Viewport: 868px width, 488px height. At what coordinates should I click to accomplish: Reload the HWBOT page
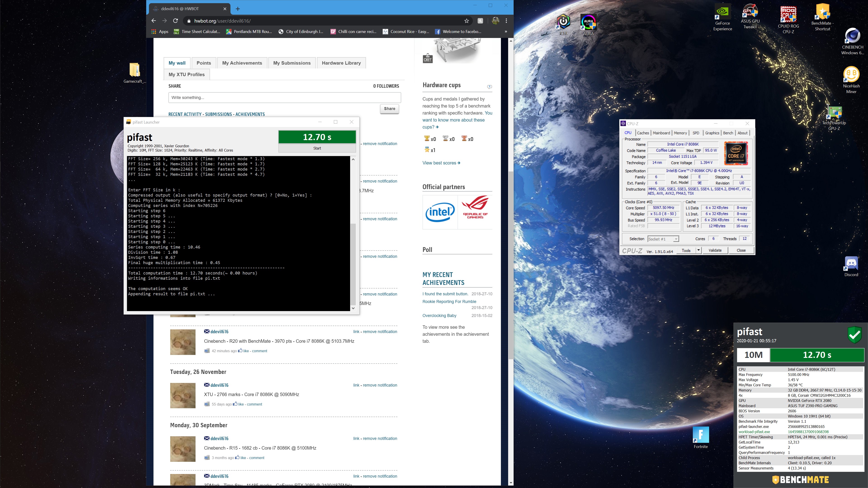tap(176, 21)
